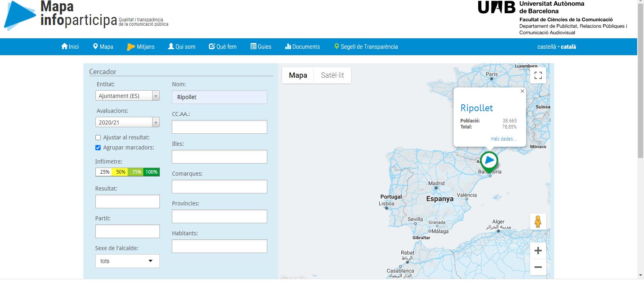This screenshot has height=282, width=644.
Task: Zoom out on the map
Action: [538, 267]
